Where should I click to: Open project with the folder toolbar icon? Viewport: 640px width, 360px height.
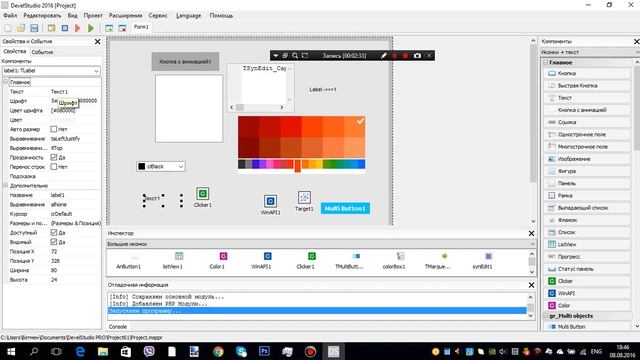coord(21,28)
